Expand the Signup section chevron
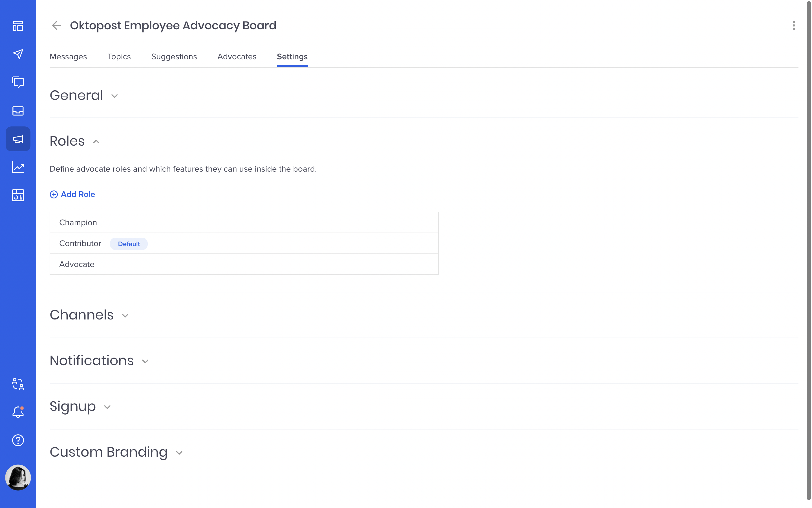The image size is (812, 508). click(107, 407)
